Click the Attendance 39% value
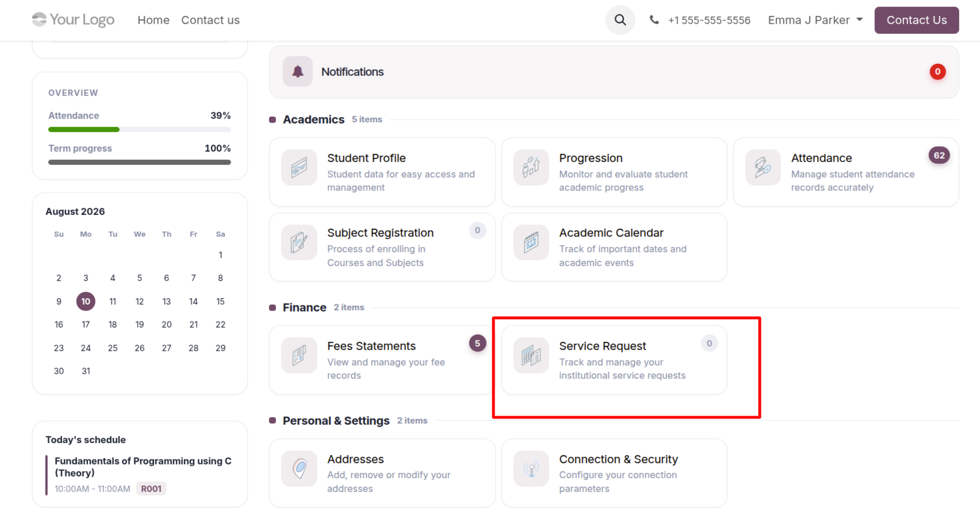Viewport: 980px width, 530px height. click(x=220, y=116)
